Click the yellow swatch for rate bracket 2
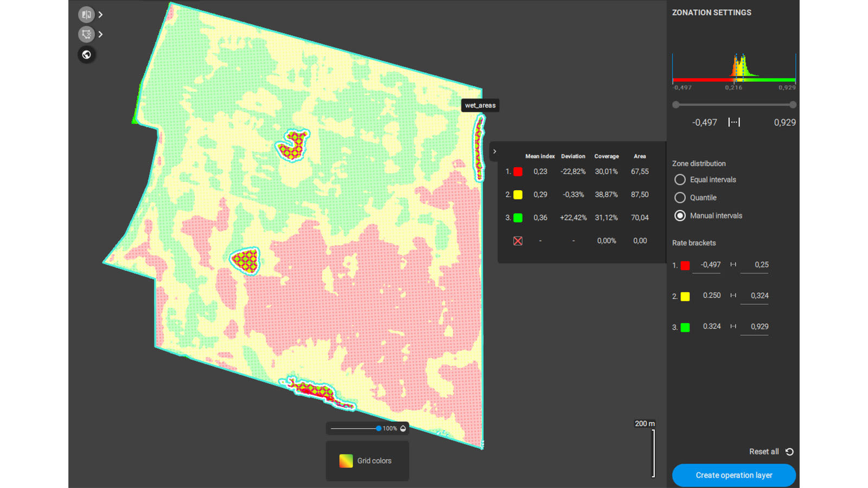868x488 pixels. coord(685,296)
